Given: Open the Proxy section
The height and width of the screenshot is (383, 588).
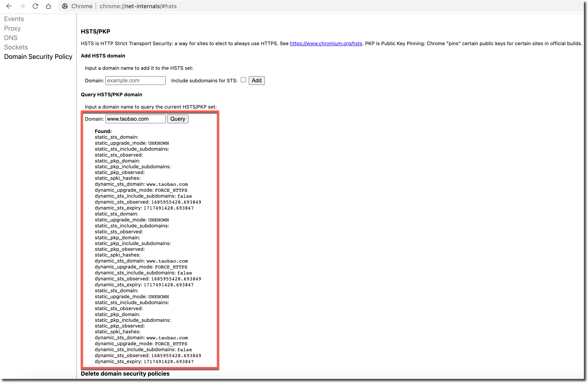Looking at the screenshot, I should (x=12, y=28).
